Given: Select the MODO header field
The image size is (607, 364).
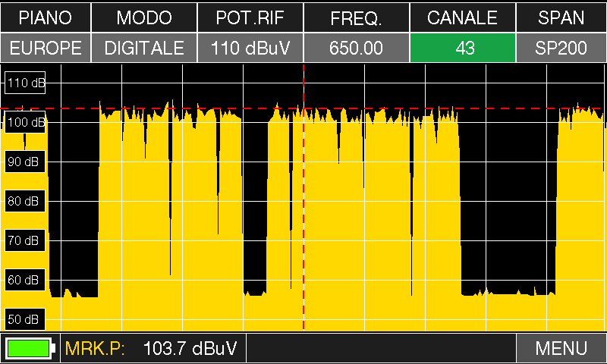Looking at the screenshot, I should click(144, 17).
